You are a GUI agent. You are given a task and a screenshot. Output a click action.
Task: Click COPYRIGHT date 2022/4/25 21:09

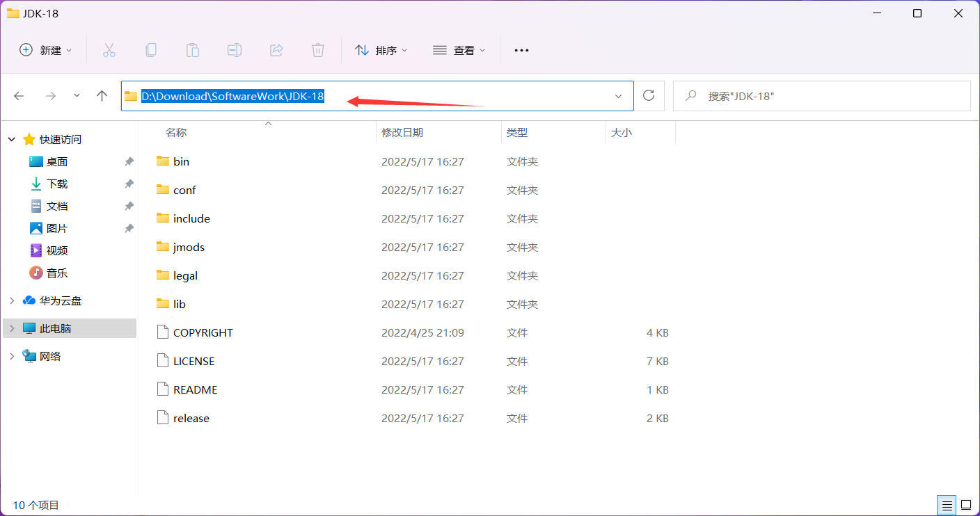[x=422, y=332]
